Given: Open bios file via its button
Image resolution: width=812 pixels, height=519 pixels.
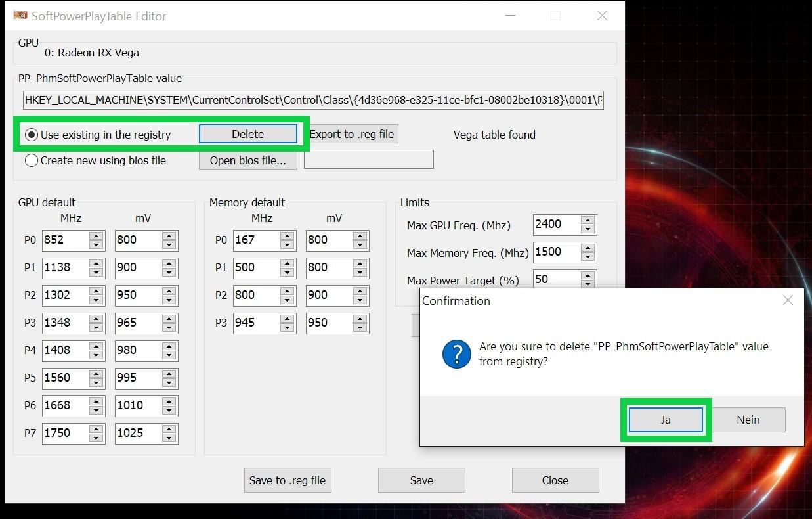Looking at the screenshot, I should pos(247,160).
